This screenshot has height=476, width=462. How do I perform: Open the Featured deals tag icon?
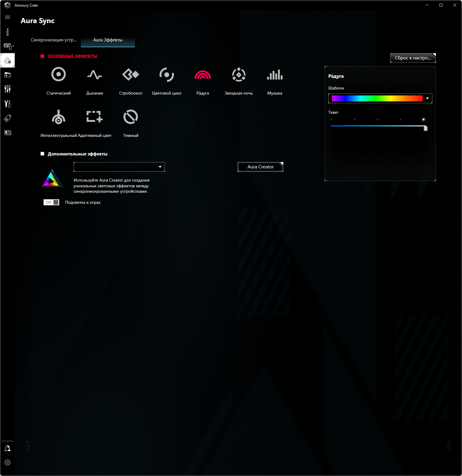(8, 118)
